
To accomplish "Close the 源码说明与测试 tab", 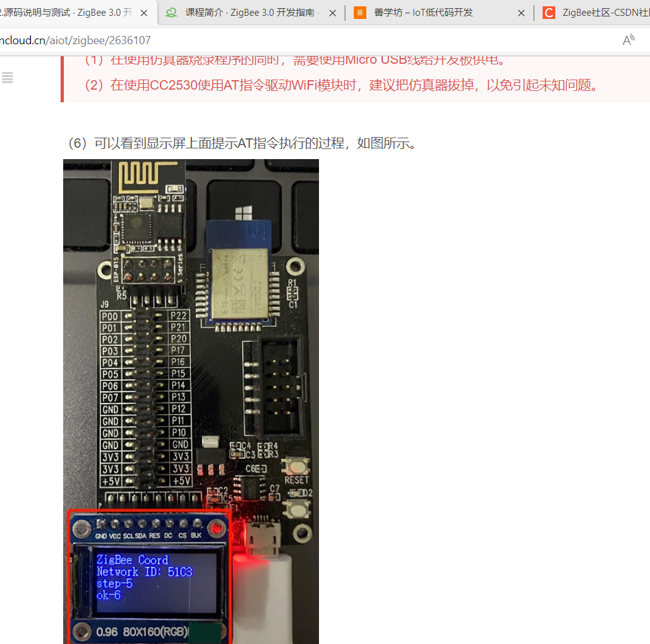I will pyautogui.click(x=144, y=13).
